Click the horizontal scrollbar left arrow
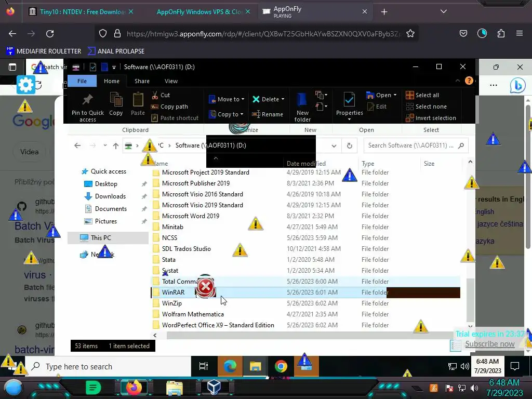532x399 pixels. point(155,335)
